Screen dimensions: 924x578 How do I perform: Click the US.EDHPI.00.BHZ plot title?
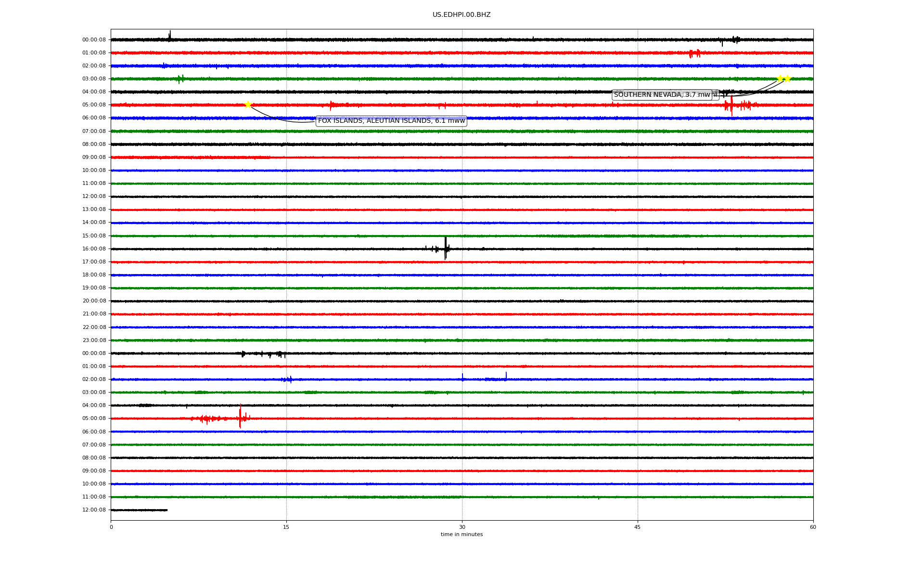click(462, 15)
